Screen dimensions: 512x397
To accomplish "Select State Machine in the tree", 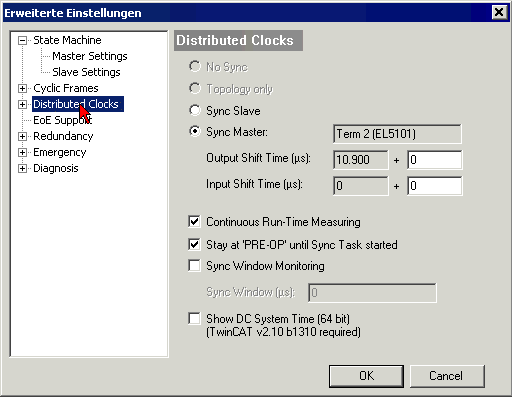I will click(67, 40).
